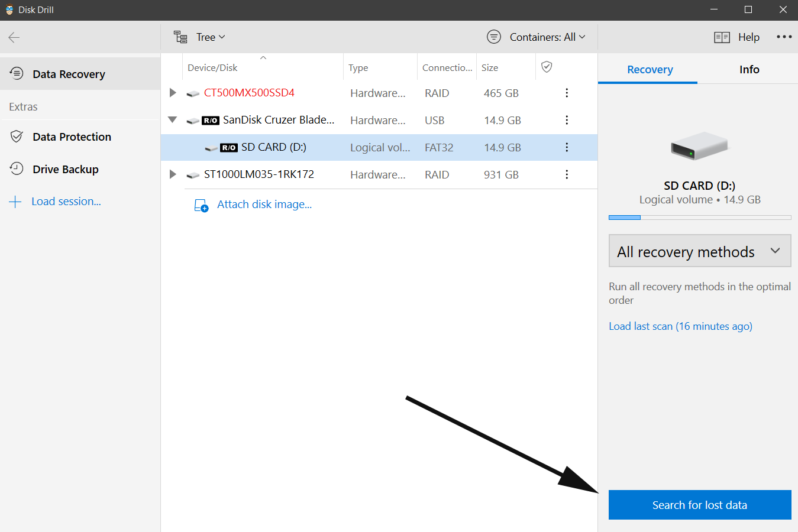798x532 pixels.
Task: Click the USB connection cell
Action: pyautogui.click(x=434, y=121)
